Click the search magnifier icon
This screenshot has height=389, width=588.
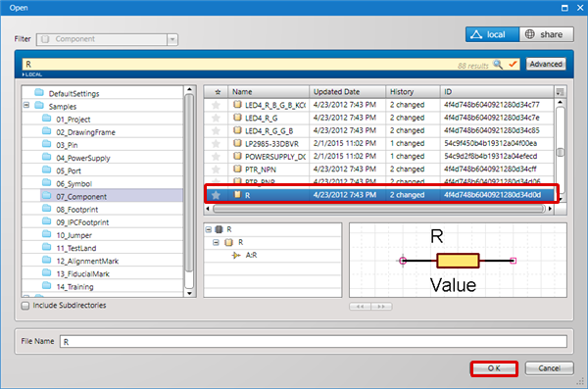pyautogui.click(x=498, y=65)
